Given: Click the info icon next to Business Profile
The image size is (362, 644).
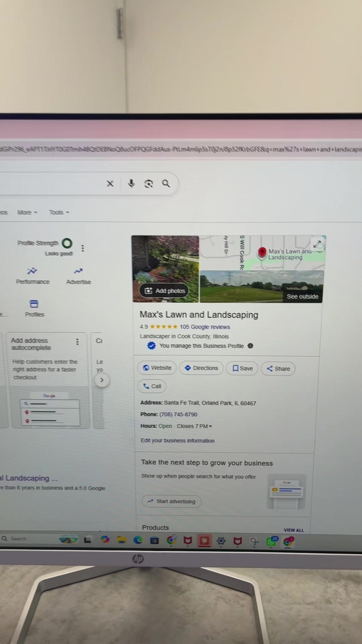Looking at the screenshot, I should coord(250,346).
